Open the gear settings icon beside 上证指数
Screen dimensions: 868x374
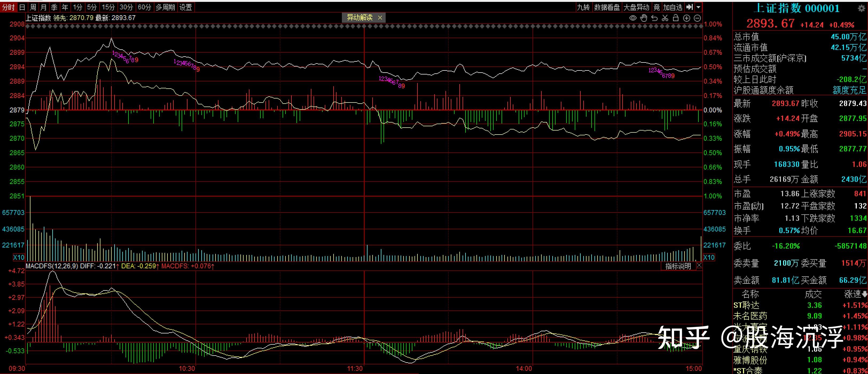click(861, 9)
